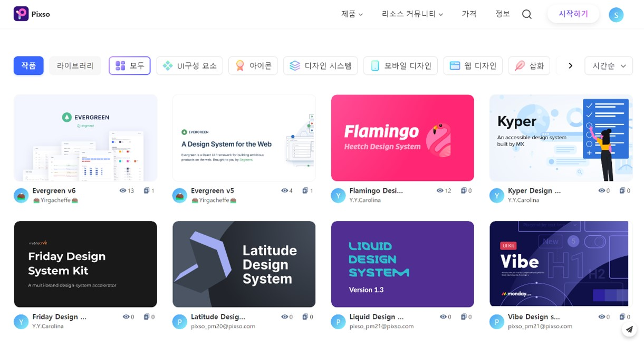This screenshot has width=644, height=346.
Task: Filter by 모바일 디자인 category
Action: 401,66
